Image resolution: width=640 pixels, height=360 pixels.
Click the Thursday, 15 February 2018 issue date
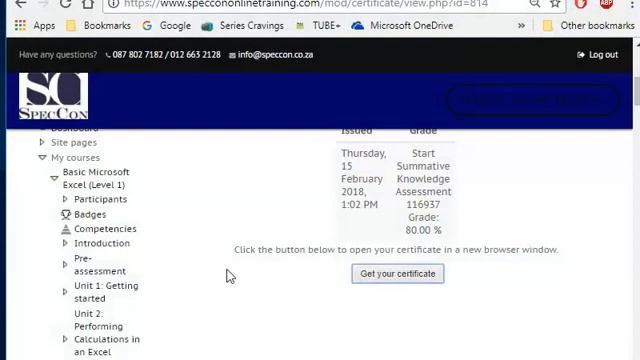tap(363, 179)
